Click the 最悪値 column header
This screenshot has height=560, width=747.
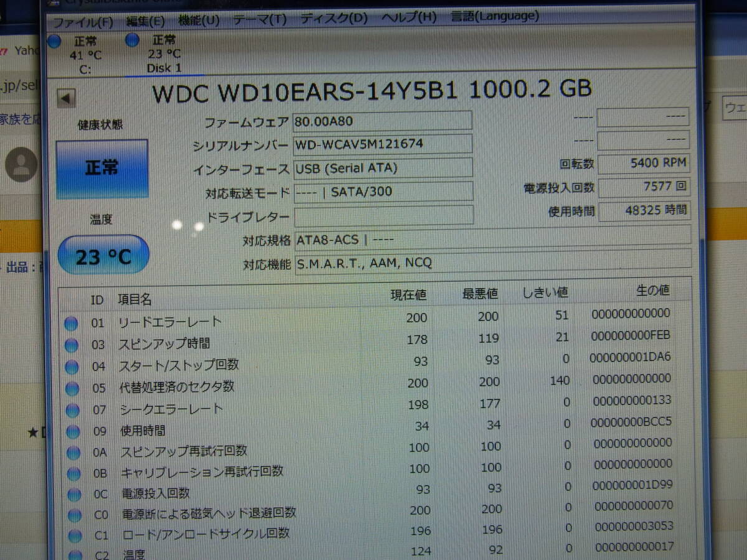tap(480, 293)
